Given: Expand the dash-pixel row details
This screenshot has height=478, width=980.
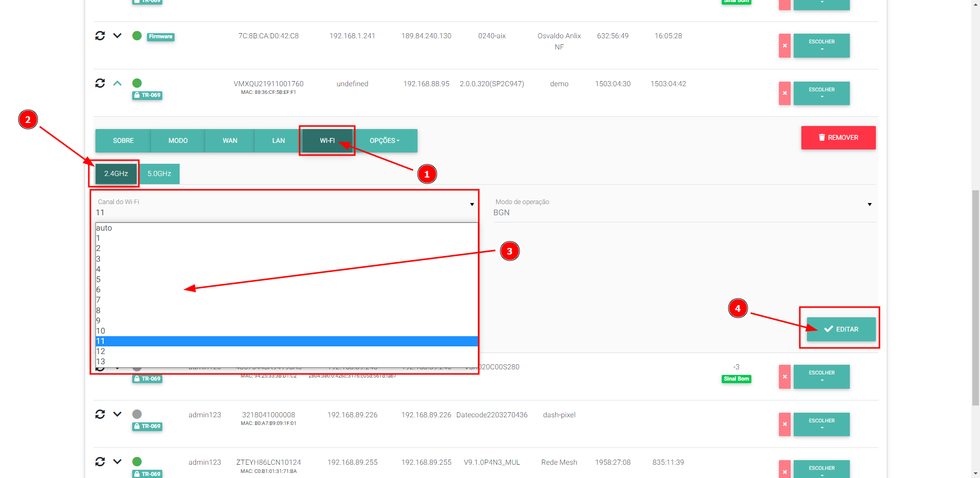Looking at the screenshot, I should tap(117, 414).
